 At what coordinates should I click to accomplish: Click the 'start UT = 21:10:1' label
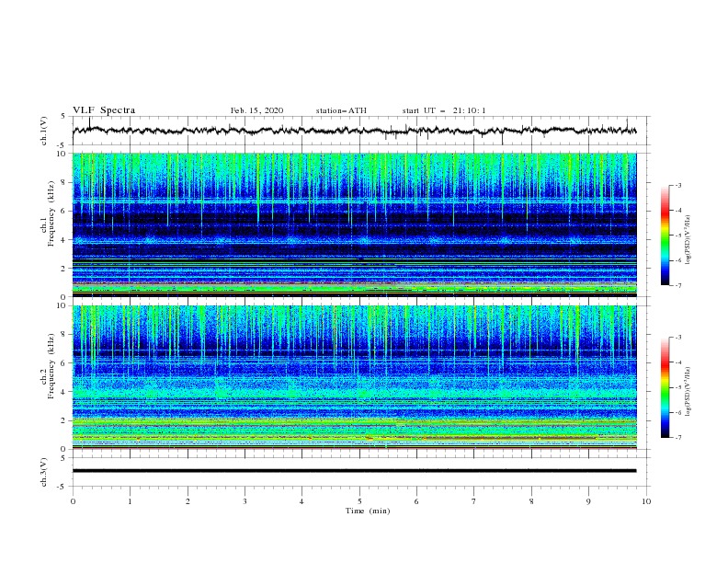[x=444, y=110]
